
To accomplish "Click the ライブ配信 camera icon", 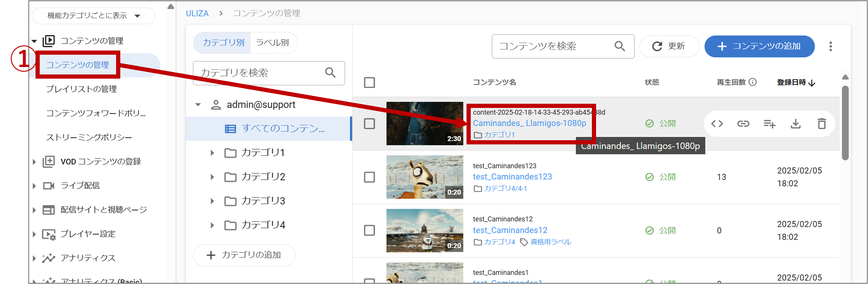I will tap(49, 186).
